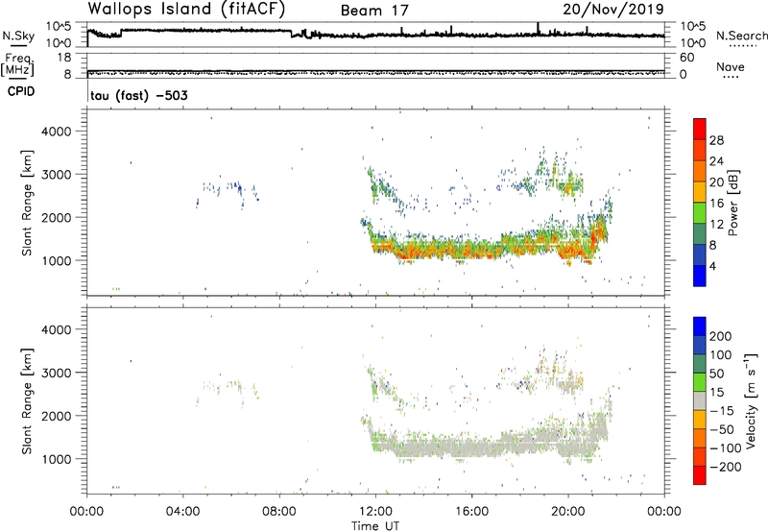Select the "50" velocity colorbar value
768x532 pixels.
pos(717,374)
